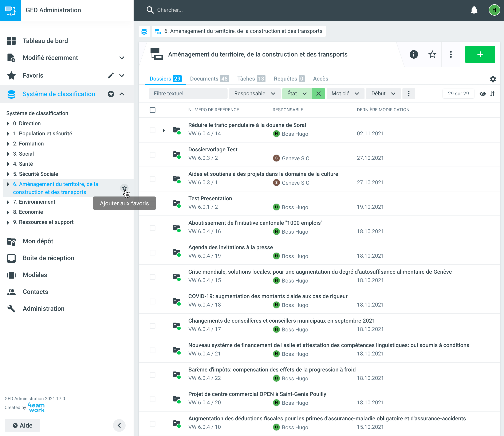Click the sort arrows icon
The height and width of the screenshot is (436, 504).
point(492,94)
